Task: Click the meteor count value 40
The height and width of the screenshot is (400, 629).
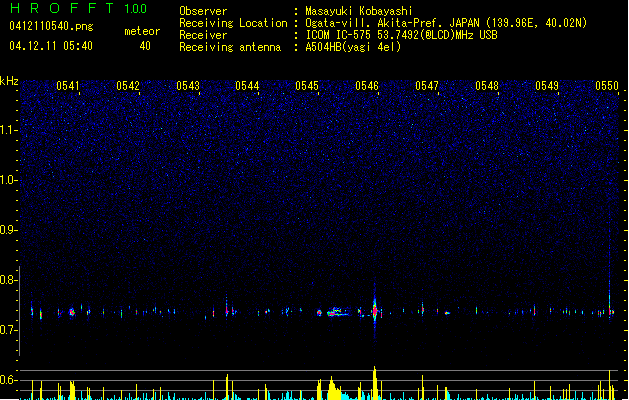Action: click(x=145, y=46)
